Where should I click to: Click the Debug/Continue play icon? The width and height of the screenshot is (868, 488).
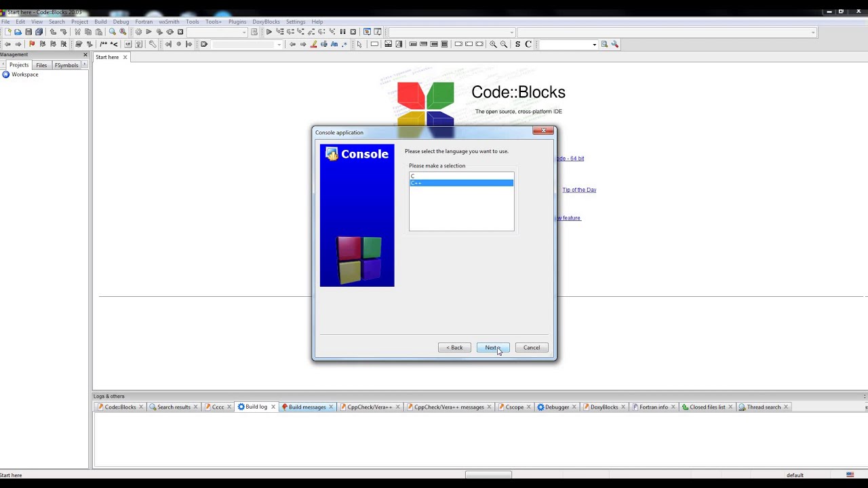[x=269, y=32]
